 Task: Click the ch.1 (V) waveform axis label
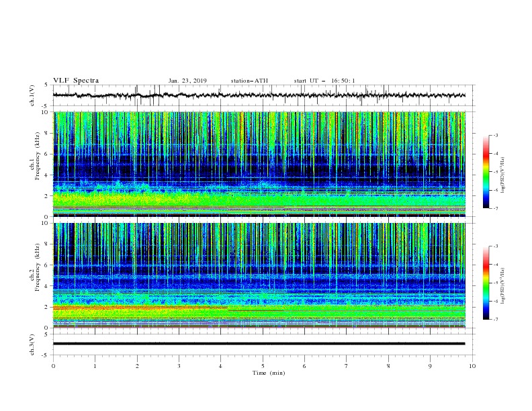(x=32, y=95)
